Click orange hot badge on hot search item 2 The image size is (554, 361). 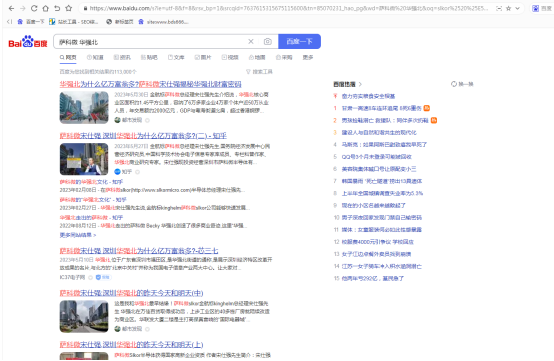(x=434, y=120)
